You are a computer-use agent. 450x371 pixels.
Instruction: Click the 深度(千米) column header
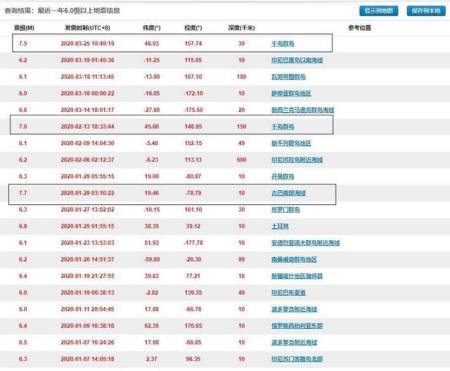242,28
